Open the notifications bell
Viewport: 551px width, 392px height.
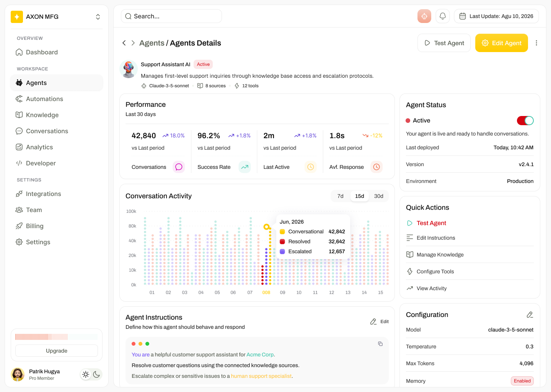443,16
